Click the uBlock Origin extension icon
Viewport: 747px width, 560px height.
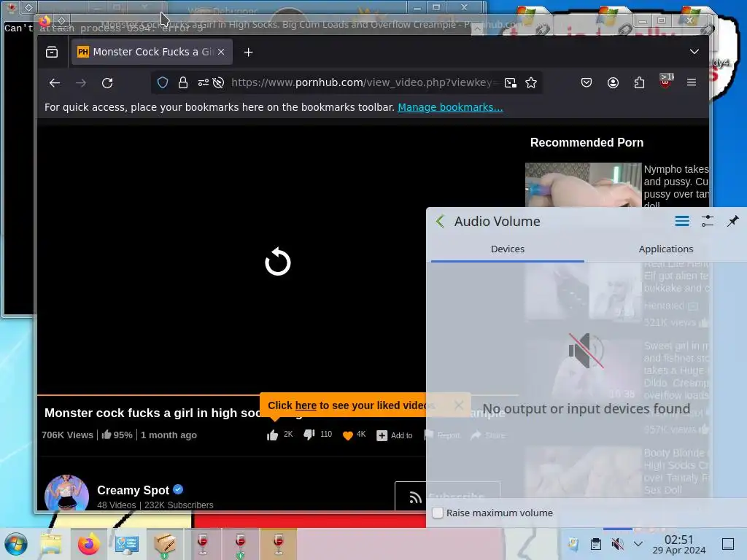tap(665, 82)
